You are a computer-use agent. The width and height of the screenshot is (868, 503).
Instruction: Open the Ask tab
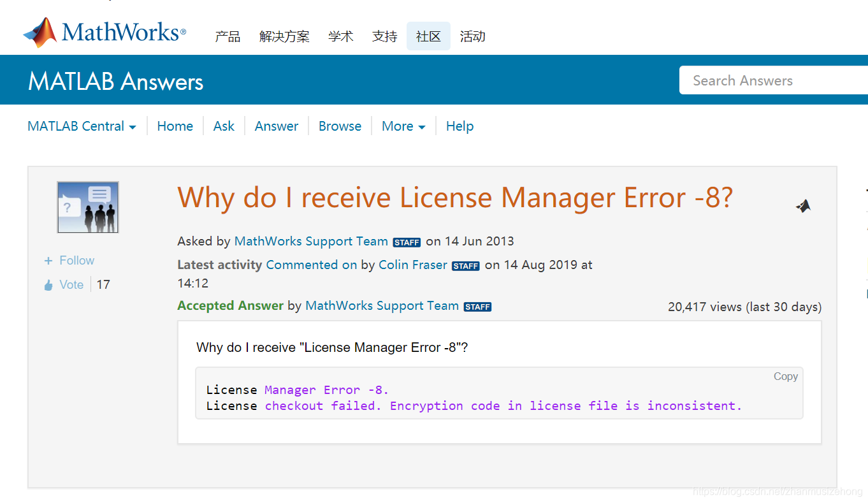[x=224, y=126]
